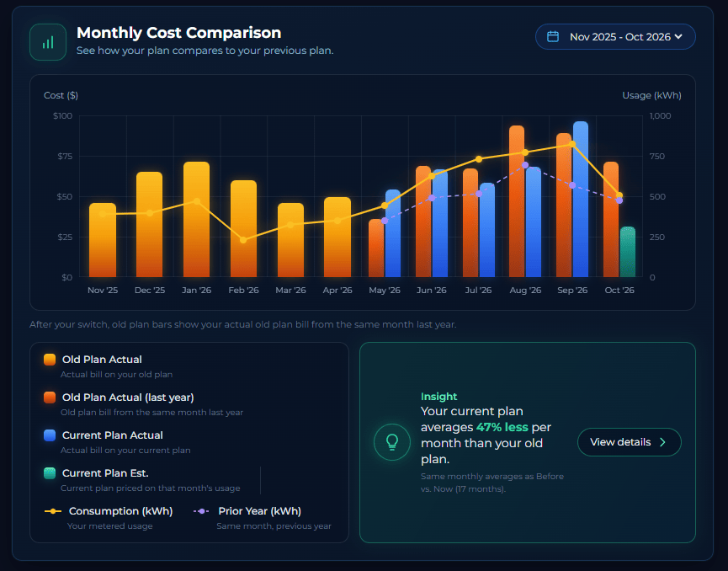
Task: Click the Current Plan Actual blue swatch
Action: pyautogui.click(x=50, y=435)
